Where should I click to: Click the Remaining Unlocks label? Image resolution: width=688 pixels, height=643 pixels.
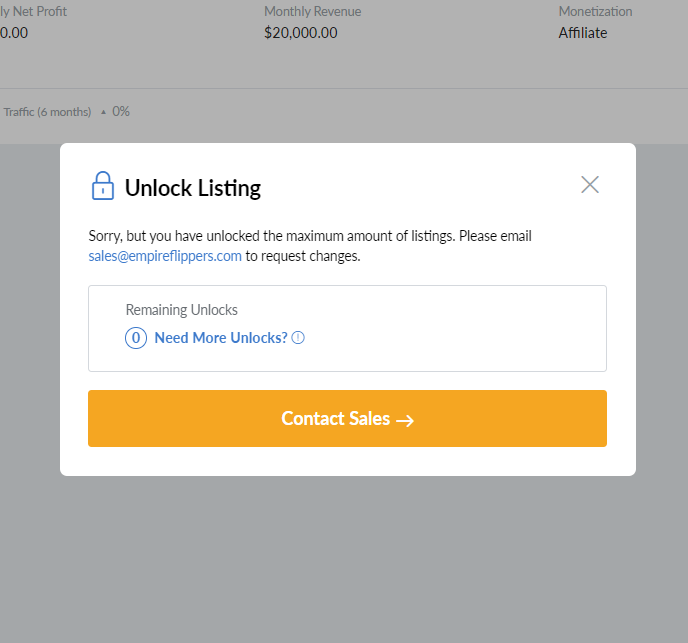(182, 310)
